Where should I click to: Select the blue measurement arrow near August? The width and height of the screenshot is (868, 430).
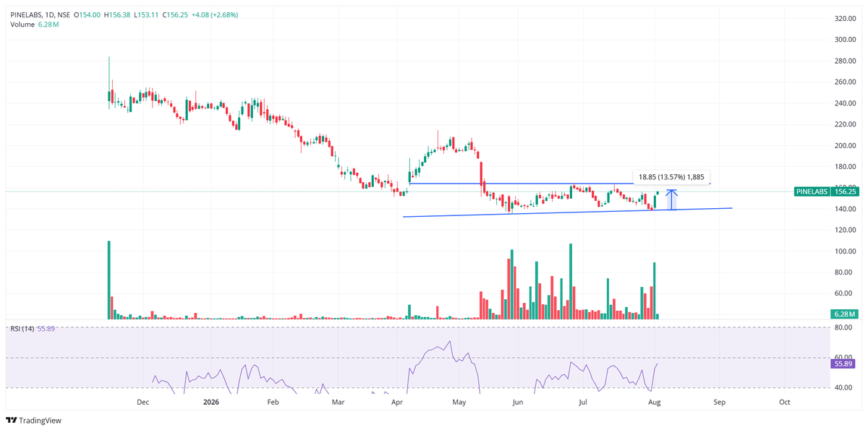tap(672, 199)
